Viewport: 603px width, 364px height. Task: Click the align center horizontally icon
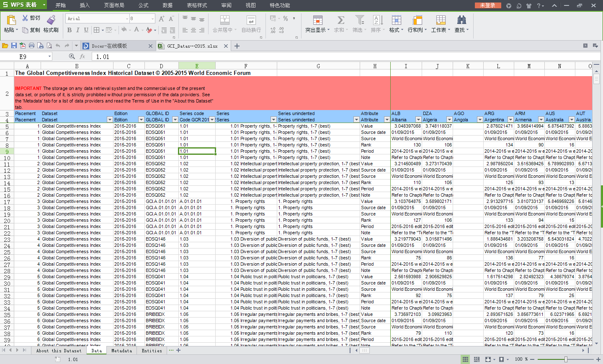pos(193,30)
